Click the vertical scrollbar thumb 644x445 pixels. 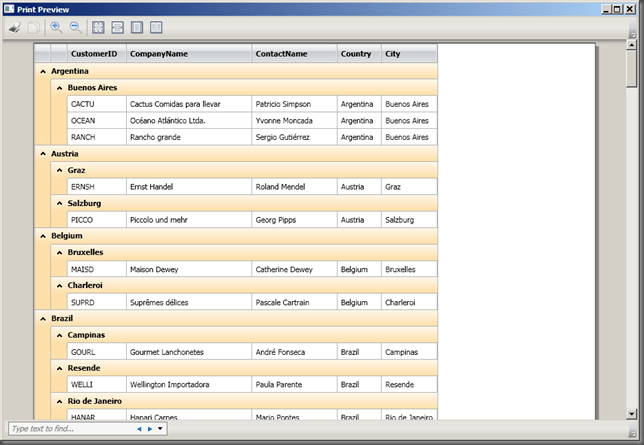[632, 69]
